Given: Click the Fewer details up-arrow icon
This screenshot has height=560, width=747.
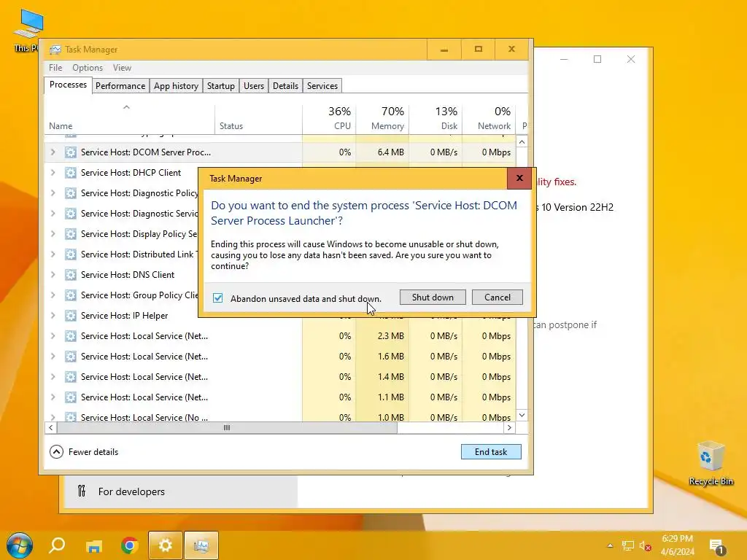Looking at the screenshot, I should click(56, 452).
